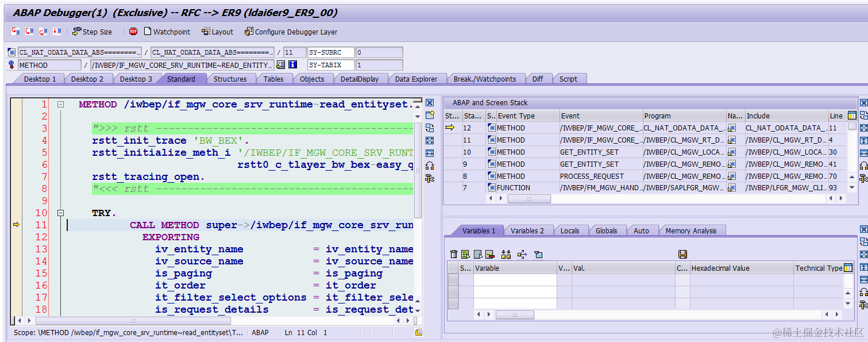Viewport: 868px width, 342px height.
Task: Click the navigate-to-source icon beside the method name
Action: tap(281, 65)
